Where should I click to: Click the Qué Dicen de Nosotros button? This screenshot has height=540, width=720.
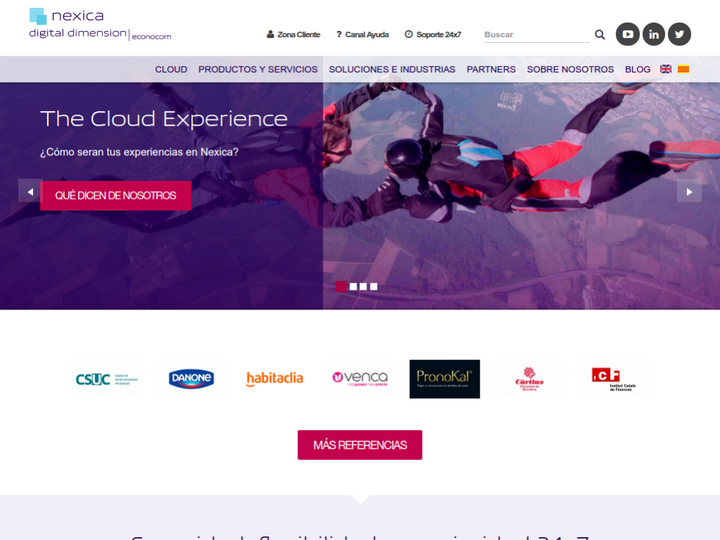coord(115,195)
